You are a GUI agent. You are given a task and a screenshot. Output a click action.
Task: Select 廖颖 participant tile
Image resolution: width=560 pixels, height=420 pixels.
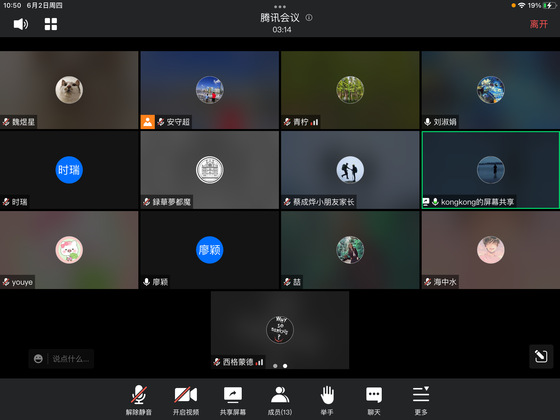[210, 250]
